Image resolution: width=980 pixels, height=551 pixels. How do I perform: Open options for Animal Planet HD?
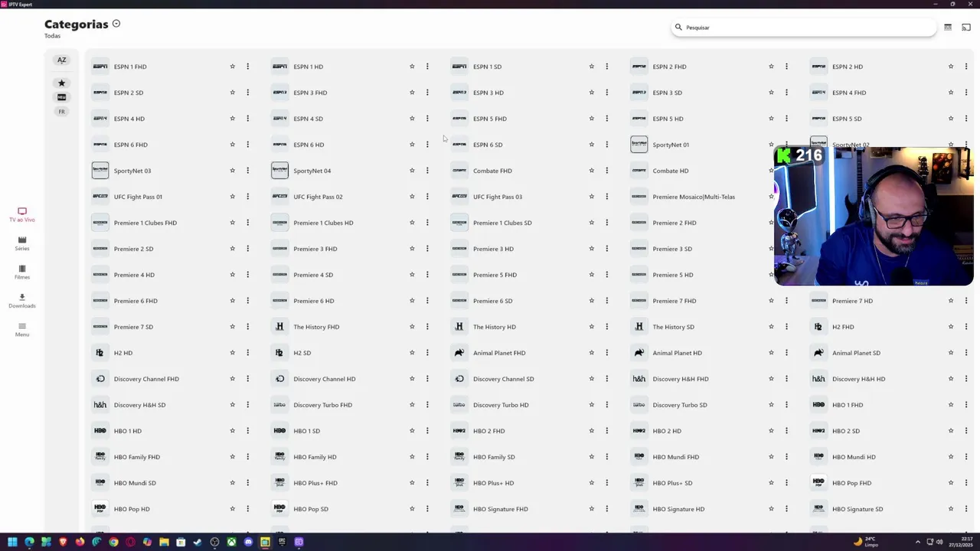[x=786, y=353]
